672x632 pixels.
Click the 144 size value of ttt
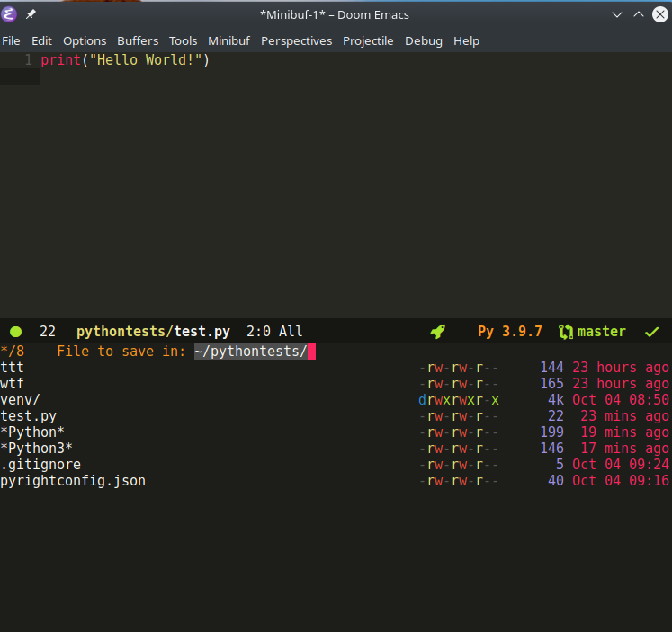pyautogui.click(x=551, y=368)
